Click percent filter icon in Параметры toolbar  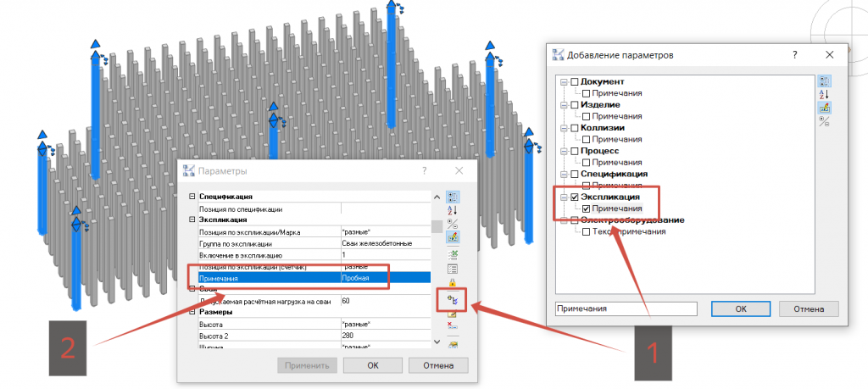coord(453,224)
